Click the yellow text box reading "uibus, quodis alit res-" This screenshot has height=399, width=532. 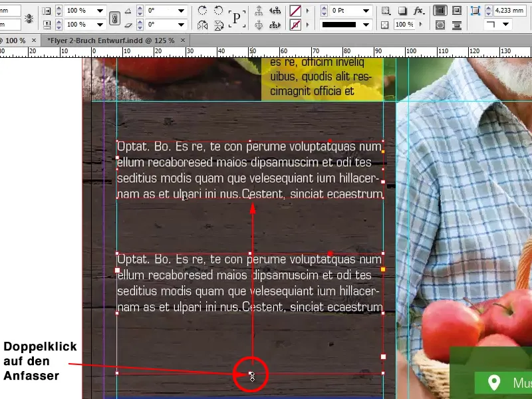pyautogui.click(x=321, y=76)
